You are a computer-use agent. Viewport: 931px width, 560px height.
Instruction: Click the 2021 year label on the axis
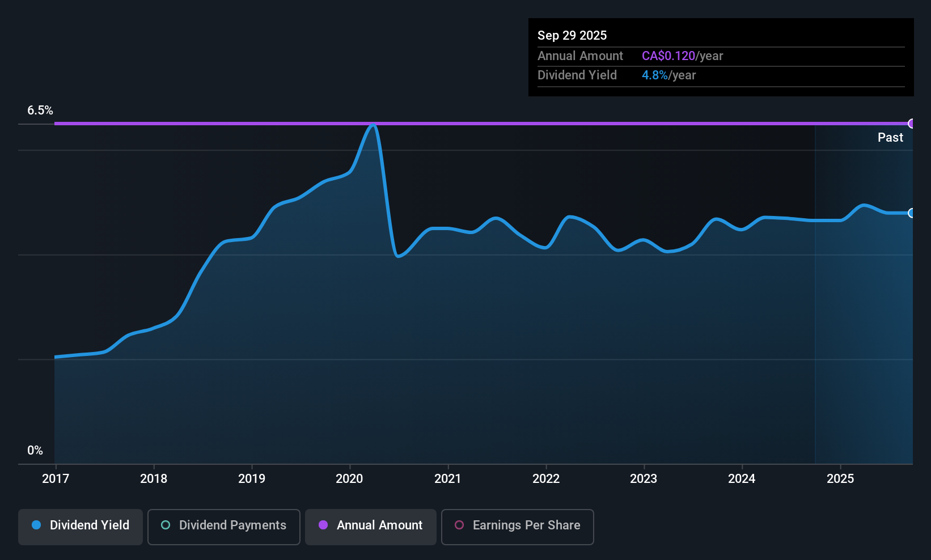tap(447, 478)
